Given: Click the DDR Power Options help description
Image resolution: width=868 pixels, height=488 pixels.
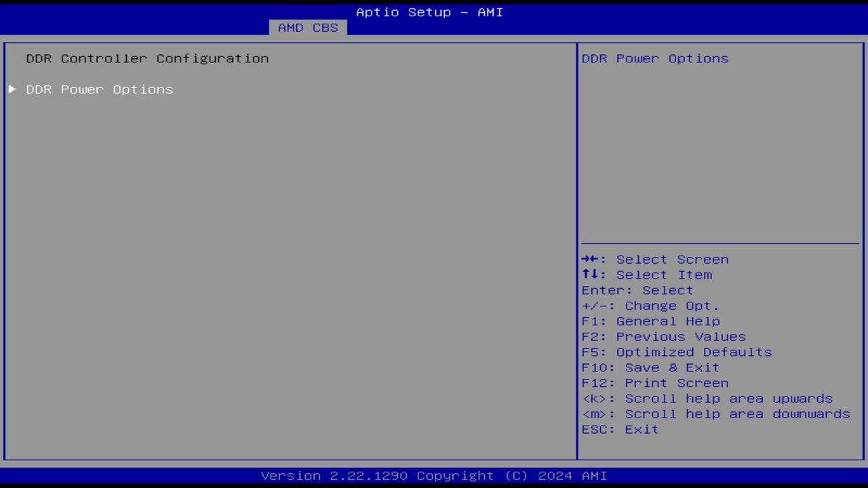Looking at the screenshot, I should point(655,58).
